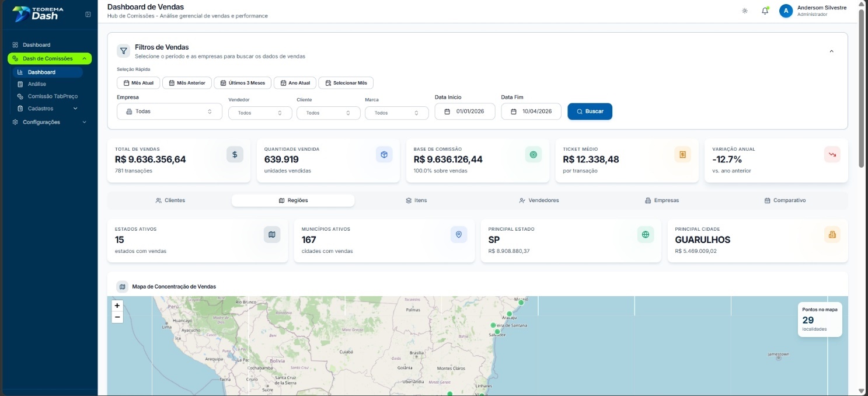Click the green marker near Aracaju

click(x=509, y=314)
